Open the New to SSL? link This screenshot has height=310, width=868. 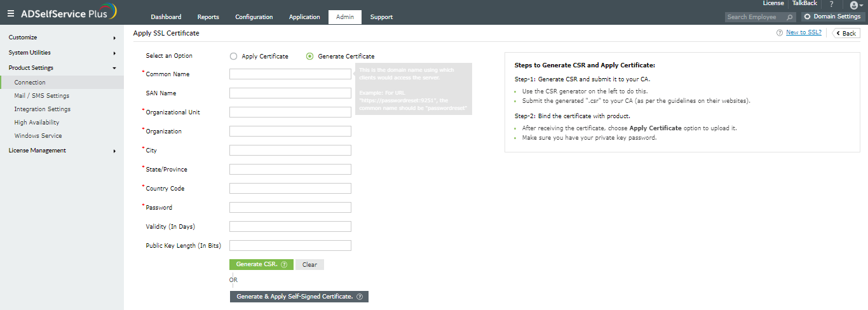pos(804,32)
